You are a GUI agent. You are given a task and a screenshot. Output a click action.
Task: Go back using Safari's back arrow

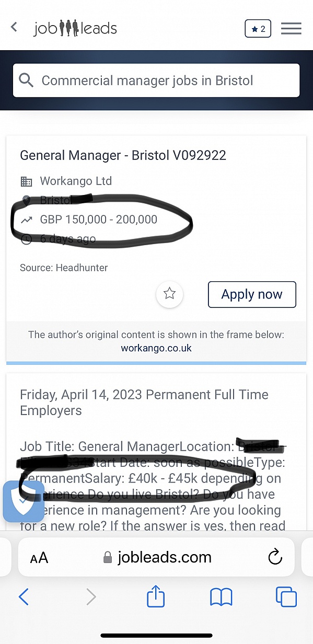click(24, 596)
